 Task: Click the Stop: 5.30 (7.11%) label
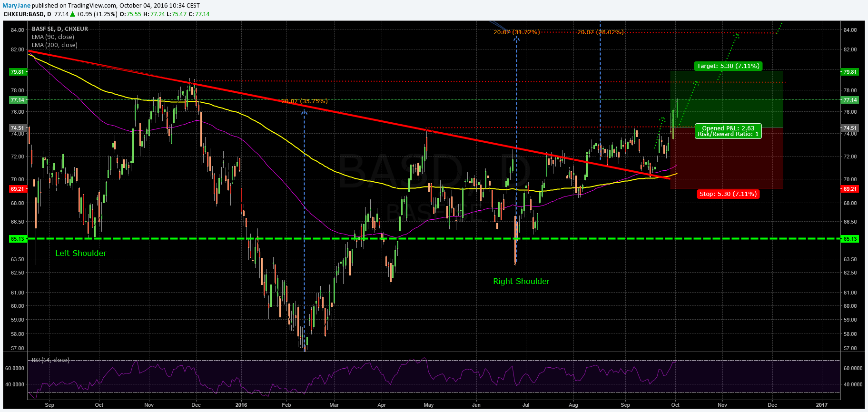point(728,194)
